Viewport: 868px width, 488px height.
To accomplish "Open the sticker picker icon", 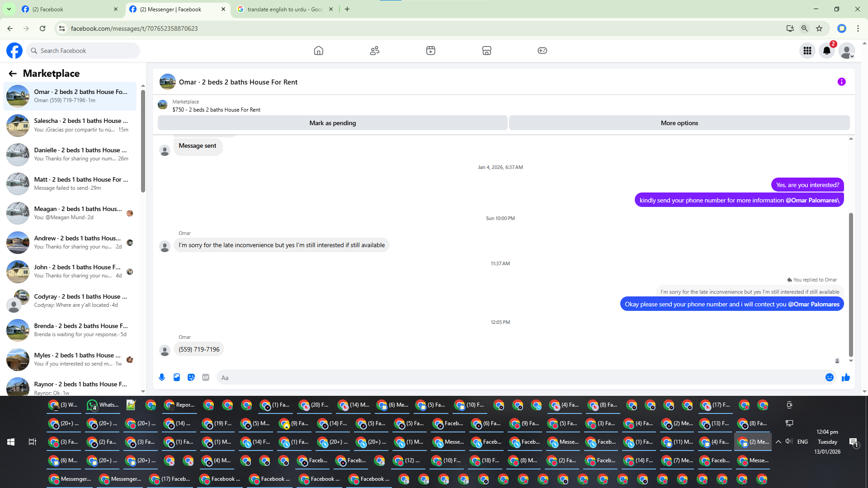I will click(191, 377).
